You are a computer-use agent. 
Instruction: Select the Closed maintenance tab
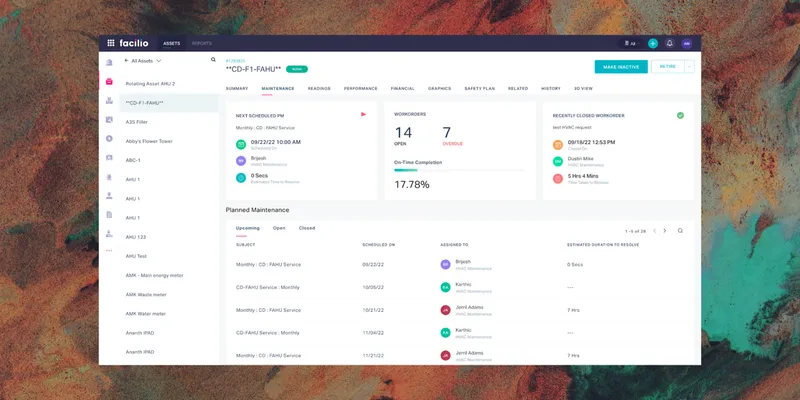(307, 228)
